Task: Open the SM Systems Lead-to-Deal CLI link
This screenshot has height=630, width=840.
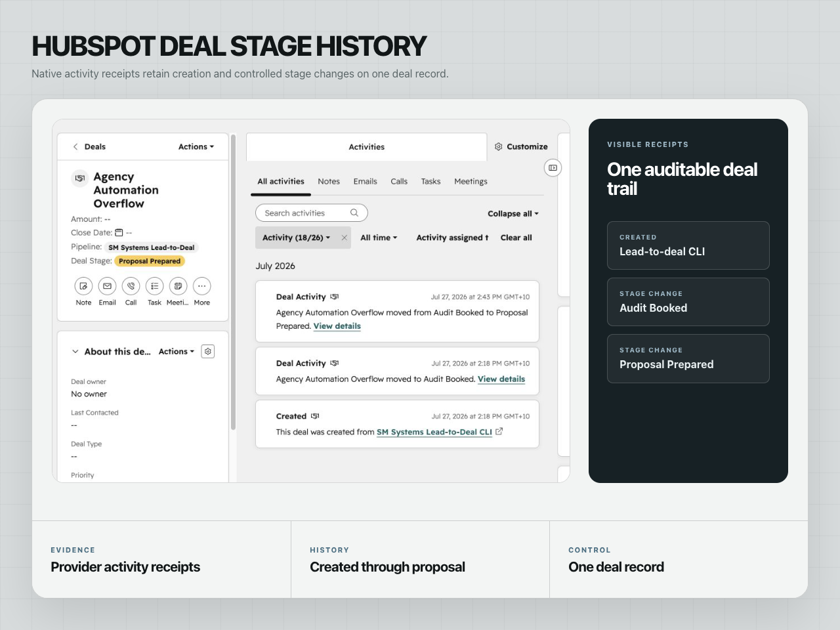Action: point(434,432)
